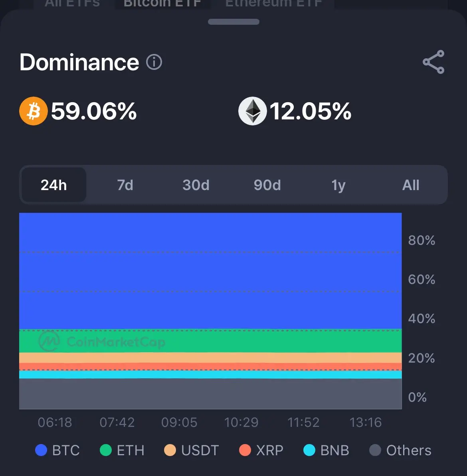Screen dimensions: 467x476
Task: Tap the Dominance info icon
Action: 154,62
